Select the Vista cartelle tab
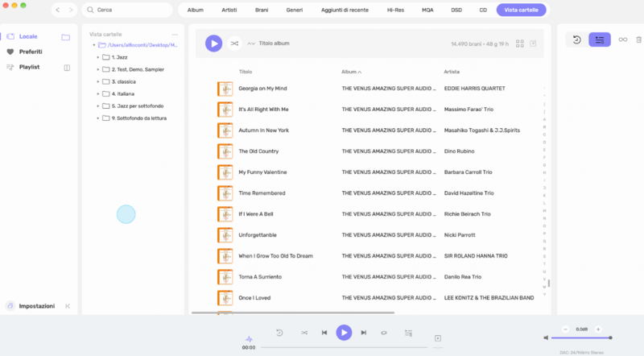644x356 pixels. click(x=521, y=10)
